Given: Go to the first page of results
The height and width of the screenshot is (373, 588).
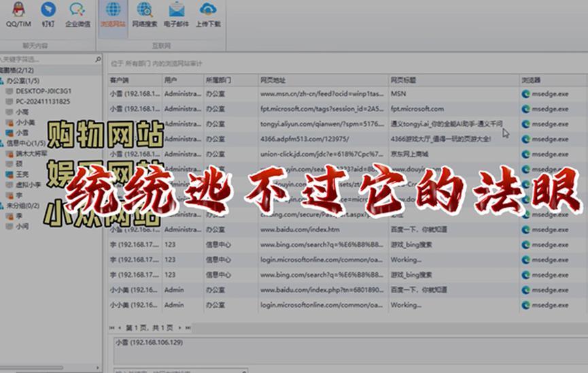Looking at the screenshot, I should (x=111, y=328).
